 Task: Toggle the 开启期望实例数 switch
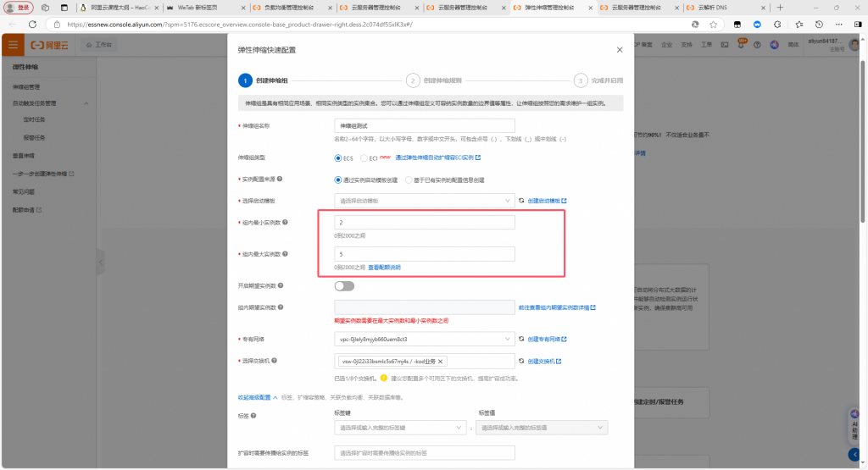click(344, 286)
